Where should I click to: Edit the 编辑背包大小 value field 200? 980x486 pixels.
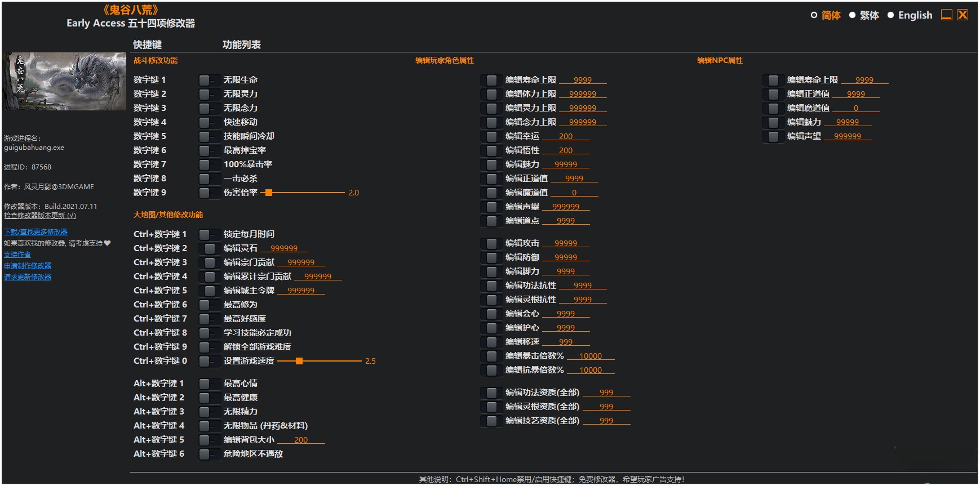click(301, 440)
